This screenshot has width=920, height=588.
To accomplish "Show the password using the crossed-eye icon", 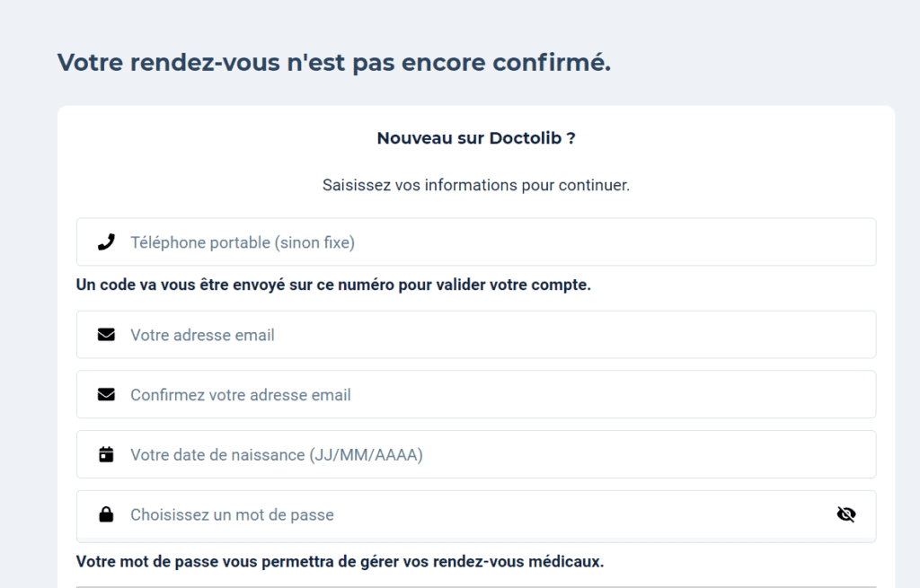I will coord(845,514).
